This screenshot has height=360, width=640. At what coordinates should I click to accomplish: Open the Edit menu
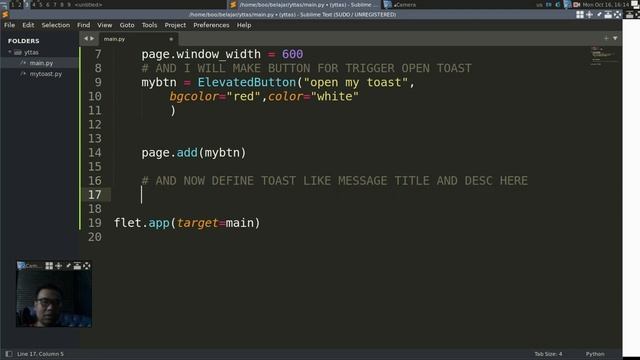[x=28, y=25]
